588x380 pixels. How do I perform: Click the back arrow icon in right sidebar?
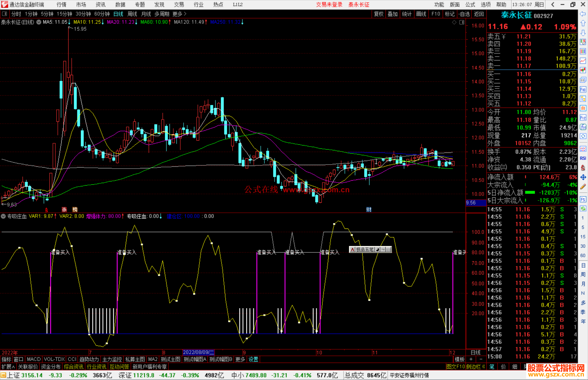[583, 14]
